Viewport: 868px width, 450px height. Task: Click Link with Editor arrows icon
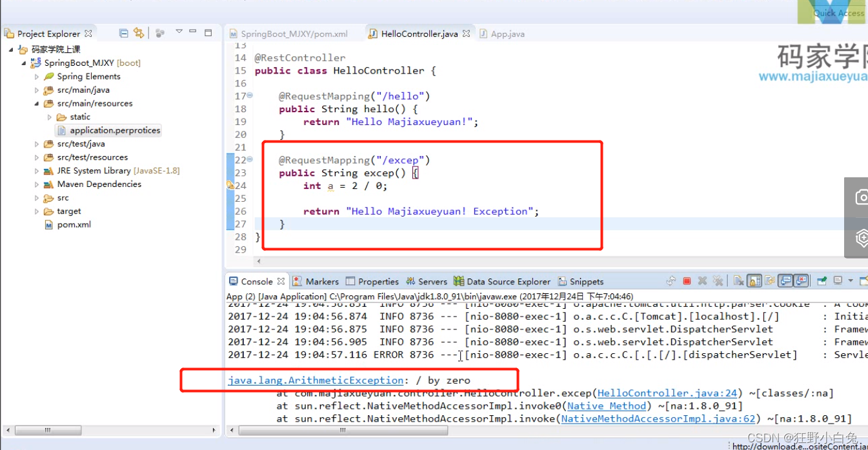[x=138, y=33]
